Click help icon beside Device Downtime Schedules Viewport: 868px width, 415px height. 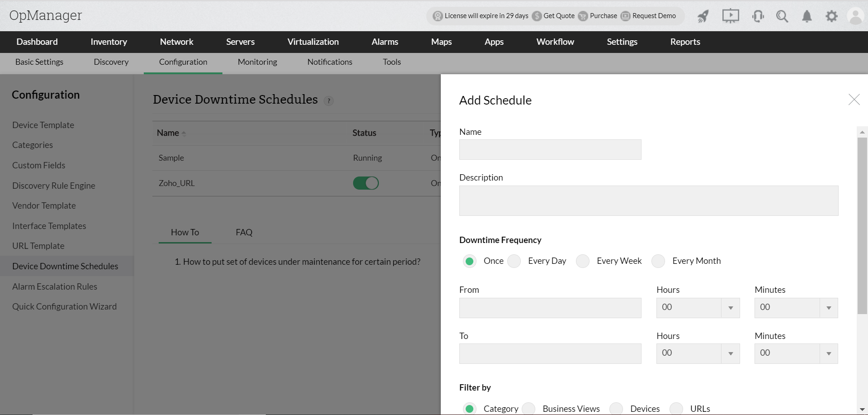[x=329, y=101]
